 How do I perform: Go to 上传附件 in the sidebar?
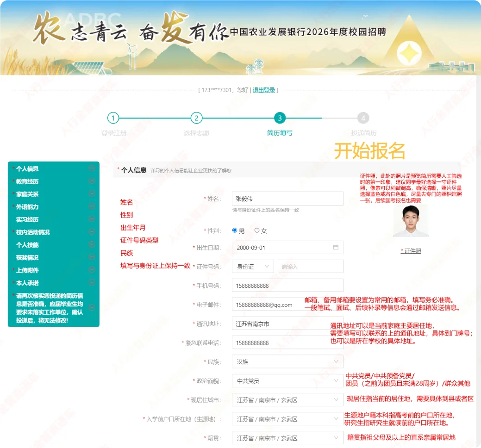(x=27, y=270)
